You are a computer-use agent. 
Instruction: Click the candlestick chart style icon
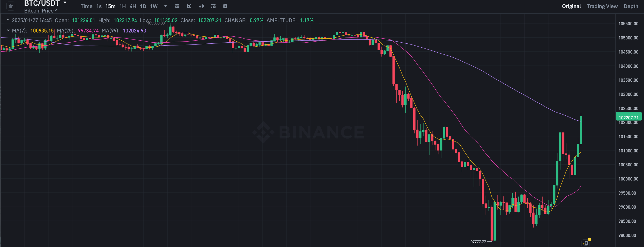click(x=201, y=6)
